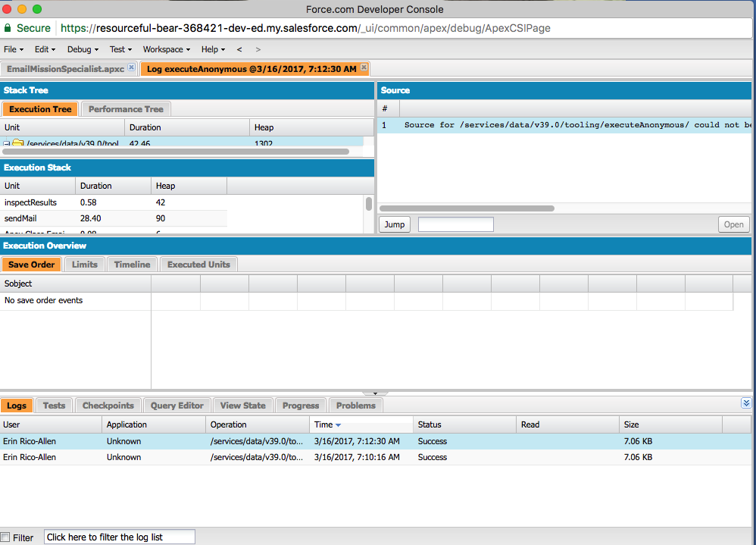Click the Operation column header
This screenshot has width=756, height=545.
(258, 424)
